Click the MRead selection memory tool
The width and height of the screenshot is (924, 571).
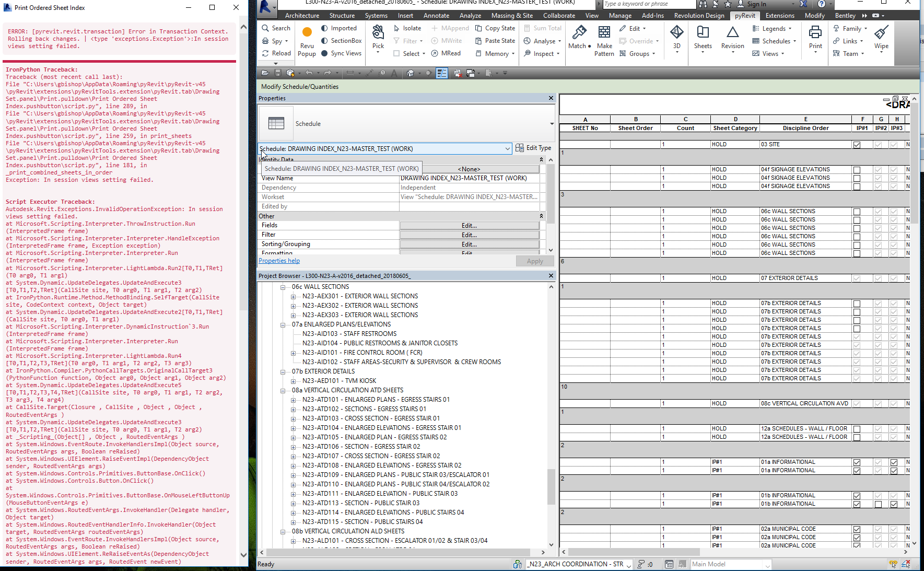point(446,53)
